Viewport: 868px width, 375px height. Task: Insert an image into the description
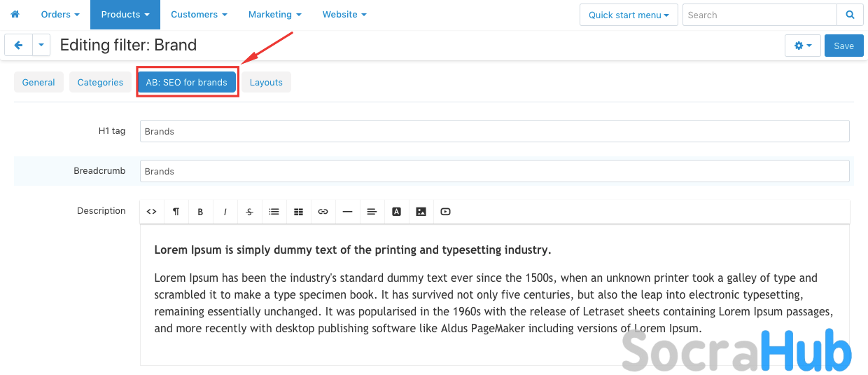(x=421, y=212)
